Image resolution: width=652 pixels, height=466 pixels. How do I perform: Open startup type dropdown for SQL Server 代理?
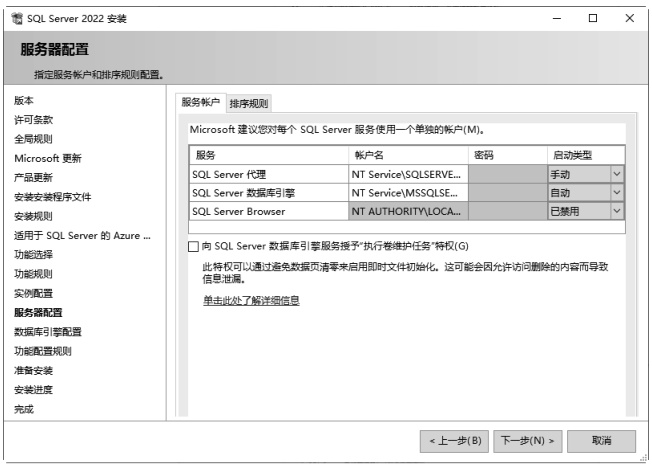[617, 174]
